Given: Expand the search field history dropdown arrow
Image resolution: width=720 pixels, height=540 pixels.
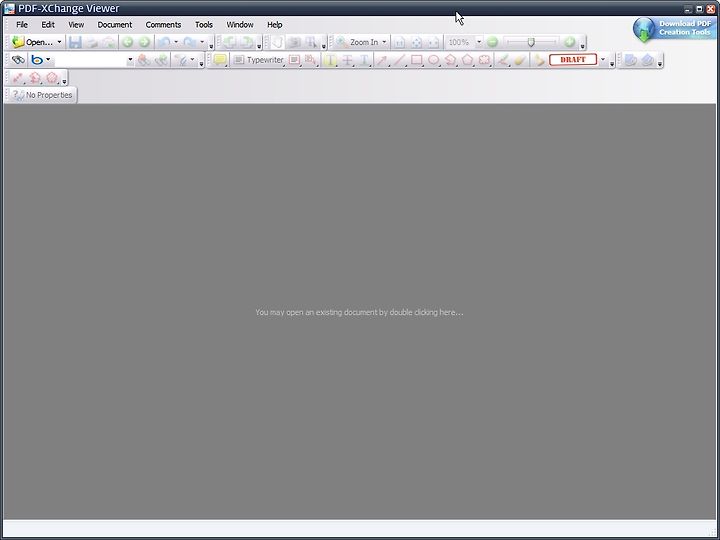Looking at the screenshot, I should (x=130, y=60).
